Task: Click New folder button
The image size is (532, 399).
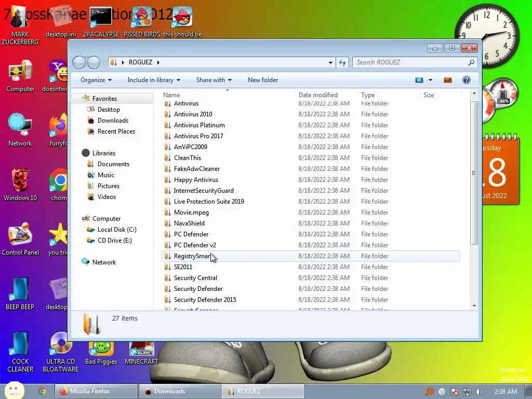Action: pos(262,80)
